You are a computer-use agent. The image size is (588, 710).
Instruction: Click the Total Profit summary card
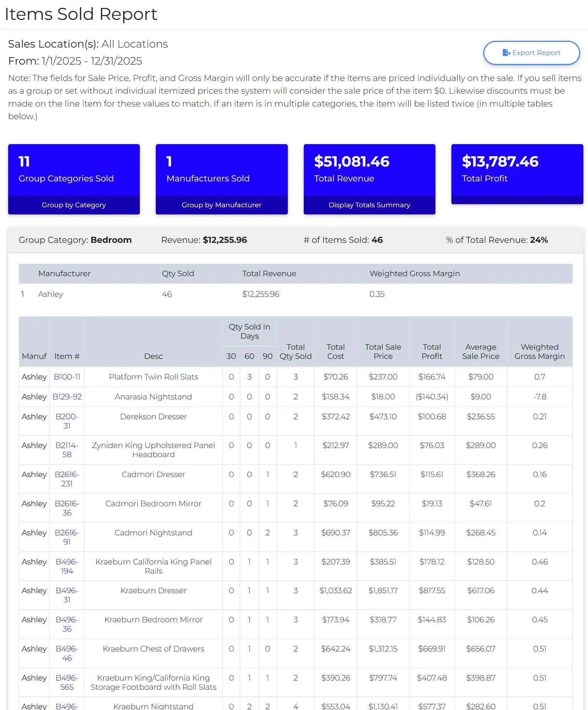(x=517, y=170)
